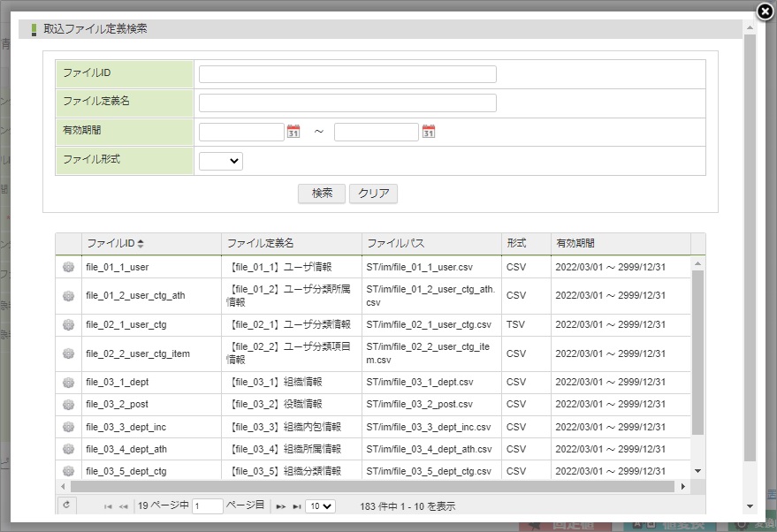This screenshot has width=777, height=532.
Task: Click into the ファイルID text field
Action: [x=347, y=74]
